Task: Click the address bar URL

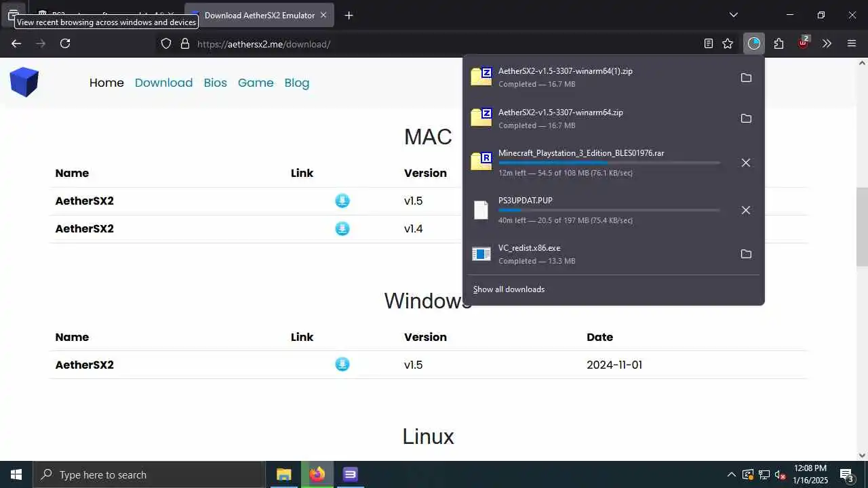Action: [264, 44]
